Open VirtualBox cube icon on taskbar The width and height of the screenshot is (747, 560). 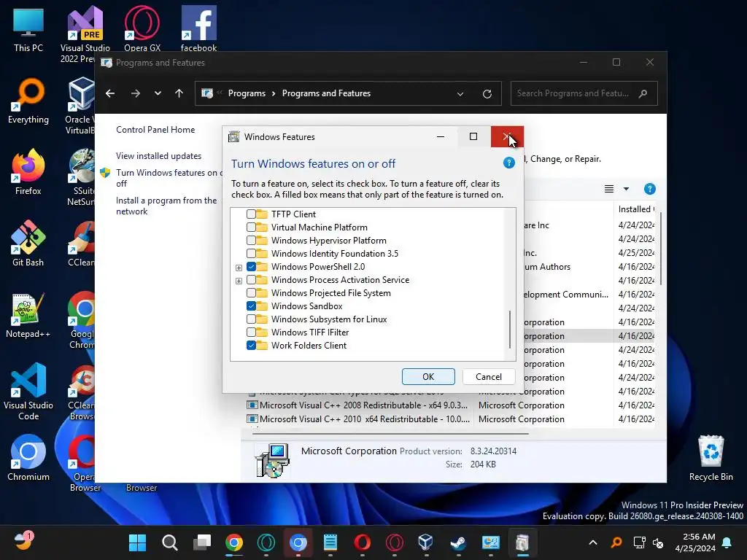click(x=426, y=542)
